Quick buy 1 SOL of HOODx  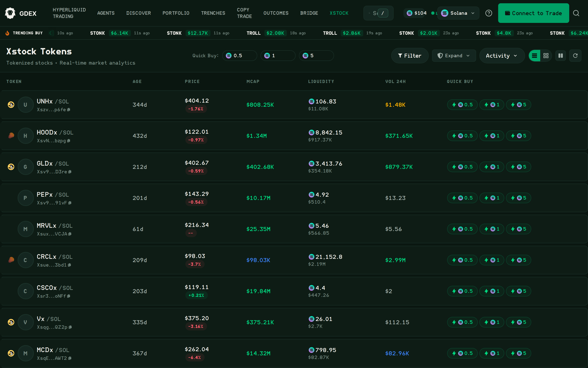click(x=492, y=136)
